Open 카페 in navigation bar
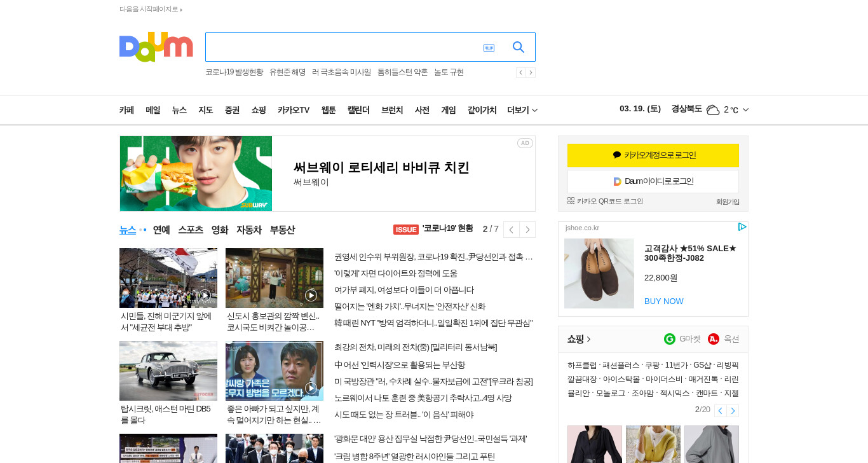 [126, 110]
